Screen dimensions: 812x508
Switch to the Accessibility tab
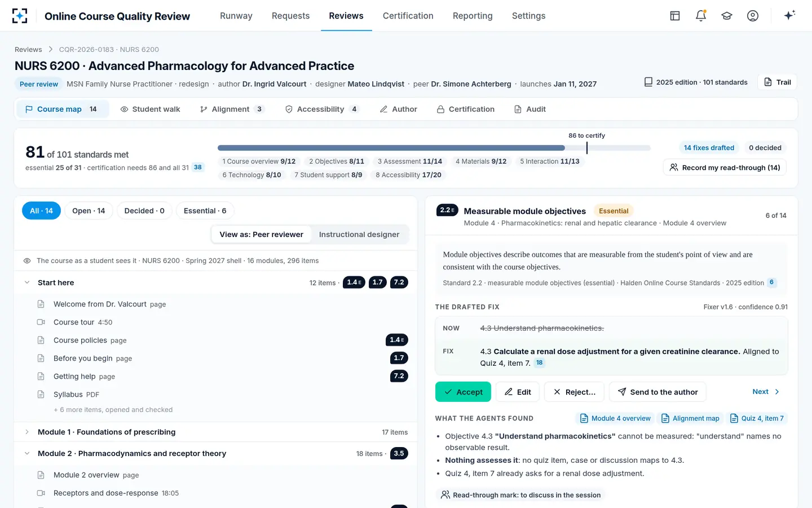coord(321,109)
